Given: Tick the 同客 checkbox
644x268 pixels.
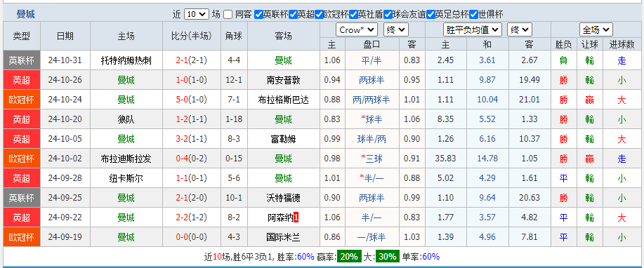Looking at the screenshot, I should (x=228, y=14).
